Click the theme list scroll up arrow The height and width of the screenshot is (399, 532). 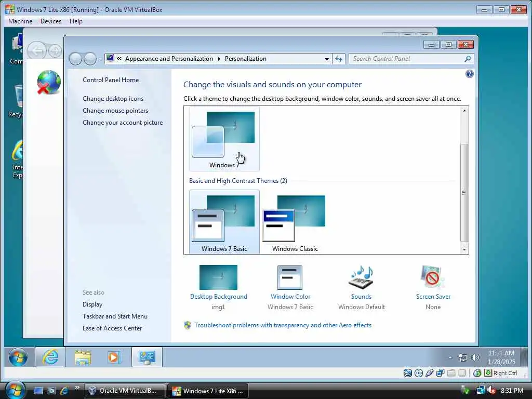click(x=464, y=111)
